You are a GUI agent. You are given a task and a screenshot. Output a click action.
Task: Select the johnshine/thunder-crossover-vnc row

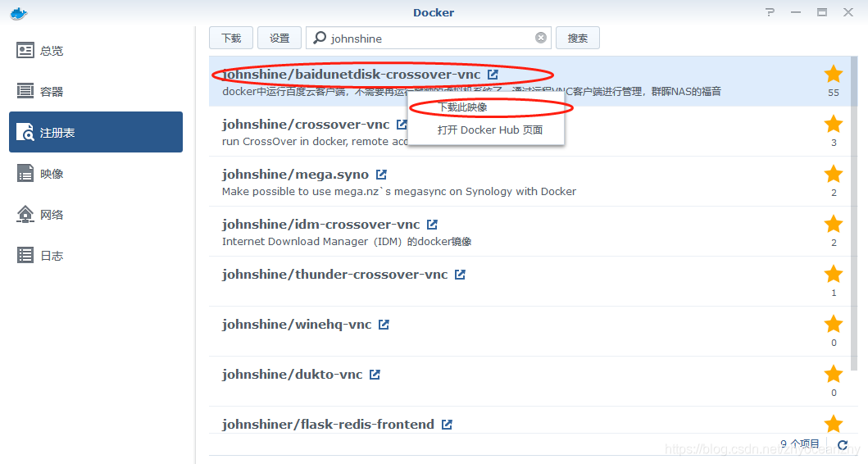[529, 281]
